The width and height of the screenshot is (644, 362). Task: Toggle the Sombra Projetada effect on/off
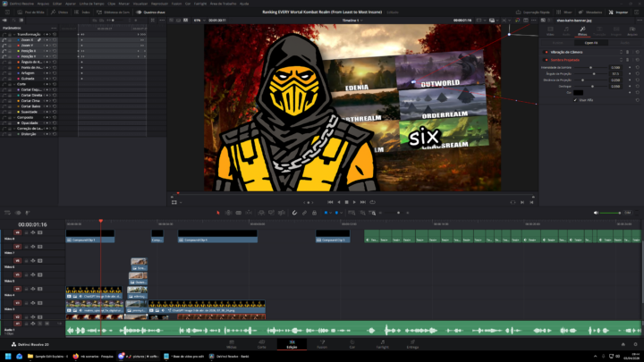pos(547,60)
